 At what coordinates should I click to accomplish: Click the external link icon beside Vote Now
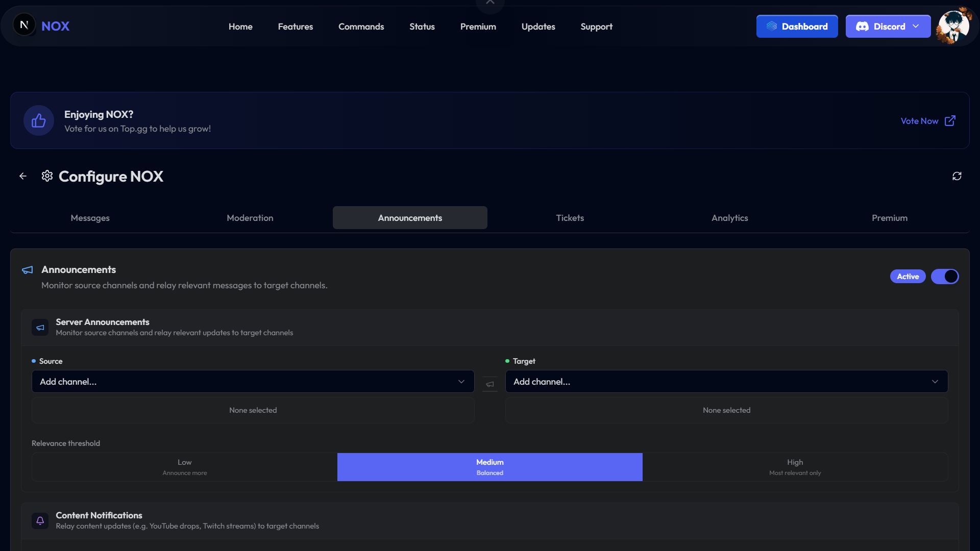(x=950, y=121)
